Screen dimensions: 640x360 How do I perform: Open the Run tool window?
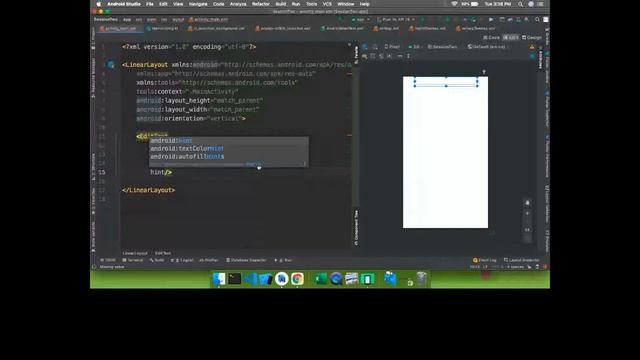click(283, 260)
